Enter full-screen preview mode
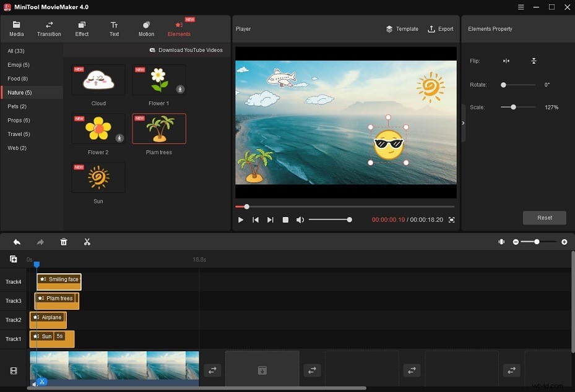The width and height of the screenshot is (575, 392). pyautogui.click(x=451, y=219)
